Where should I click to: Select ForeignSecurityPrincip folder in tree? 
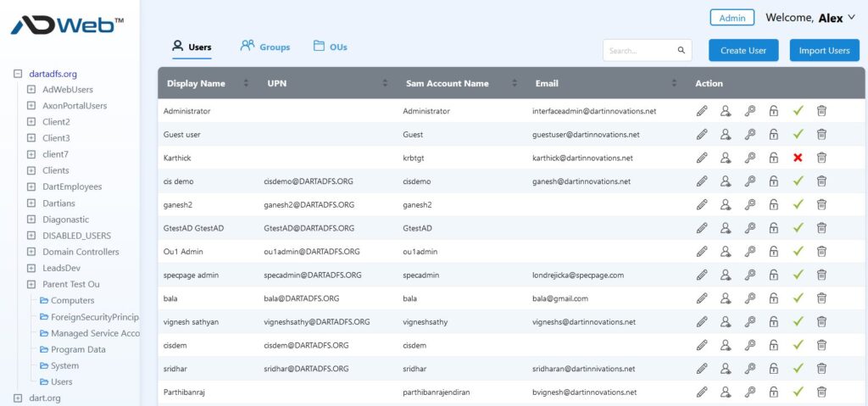tap(89, 317)
